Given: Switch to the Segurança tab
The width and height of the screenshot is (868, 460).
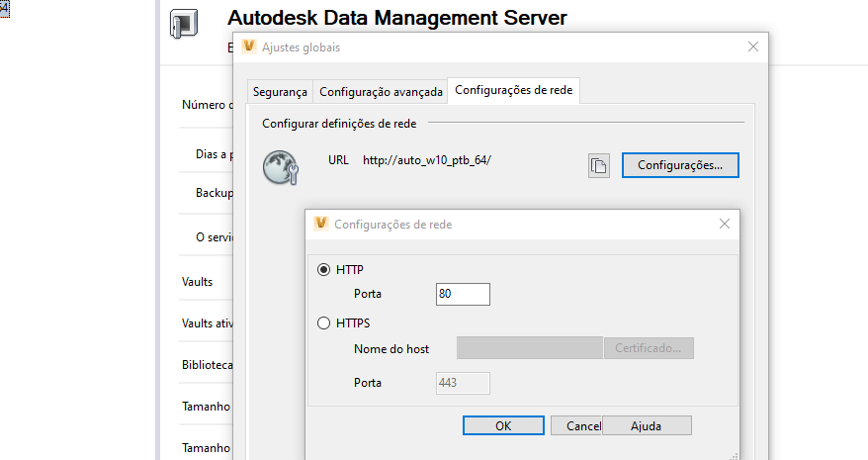Looking at the screenshot, I should coord(280,91).
